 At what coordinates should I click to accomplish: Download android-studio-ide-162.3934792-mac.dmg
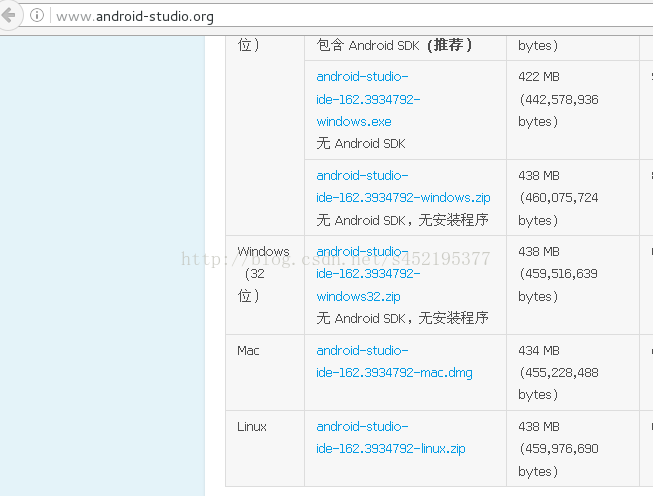[394, 361]
